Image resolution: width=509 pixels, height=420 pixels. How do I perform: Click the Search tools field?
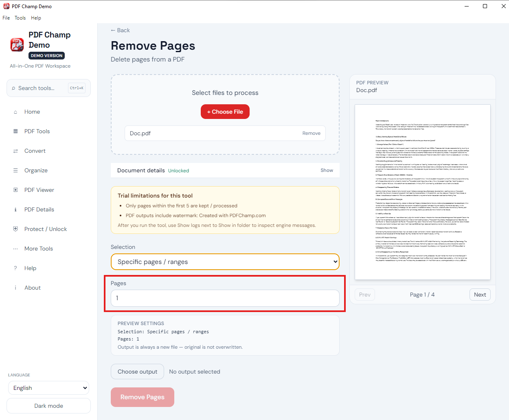(48, 88)
